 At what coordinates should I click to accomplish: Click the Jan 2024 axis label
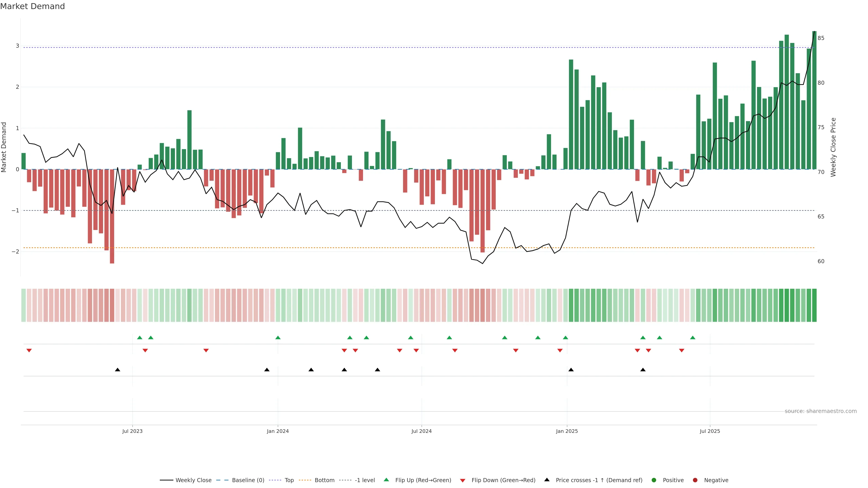click(x=278, y=431)
